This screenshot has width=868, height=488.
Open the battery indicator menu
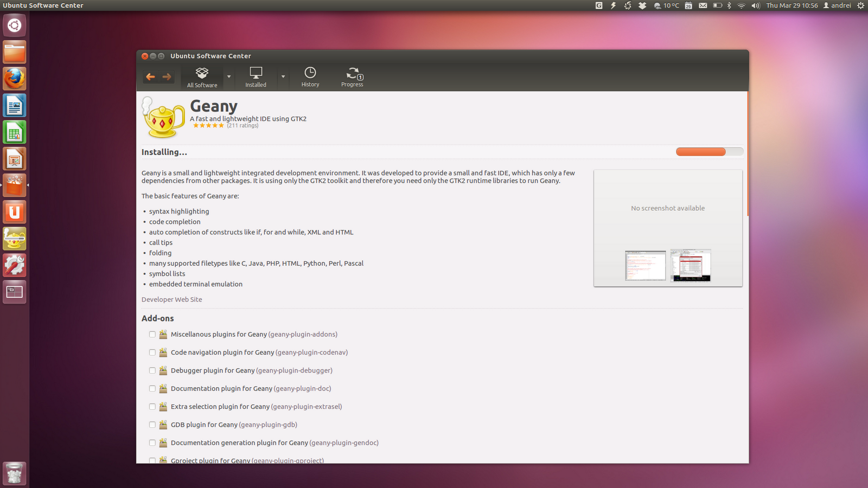tap(718, 5)
